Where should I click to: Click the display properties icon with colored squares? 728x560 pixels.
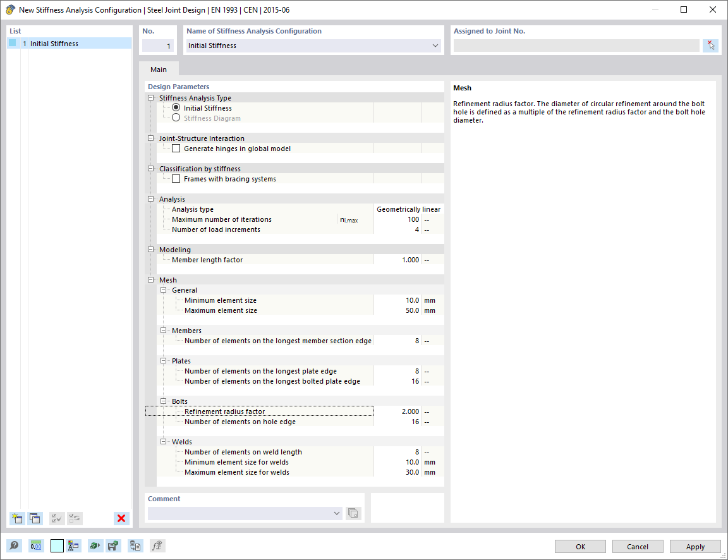tap(73, 545)
